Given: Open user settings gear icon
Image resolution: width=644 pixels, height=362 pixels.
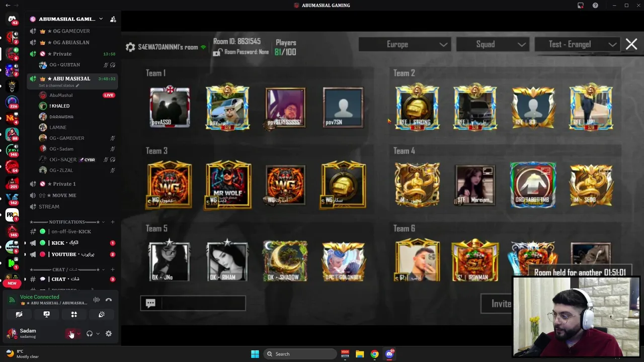Looking at the screenshot, I should click(109, 333).
